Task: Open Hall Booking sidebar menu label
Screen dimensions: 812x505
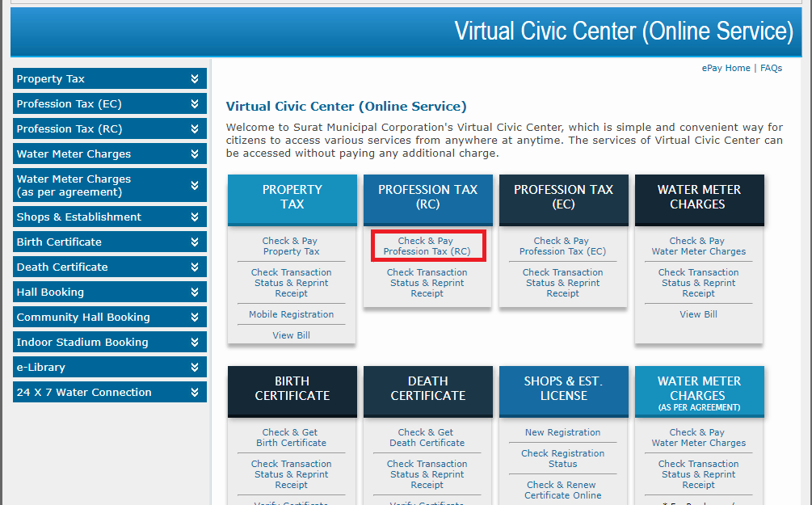Action: [50, 292]
